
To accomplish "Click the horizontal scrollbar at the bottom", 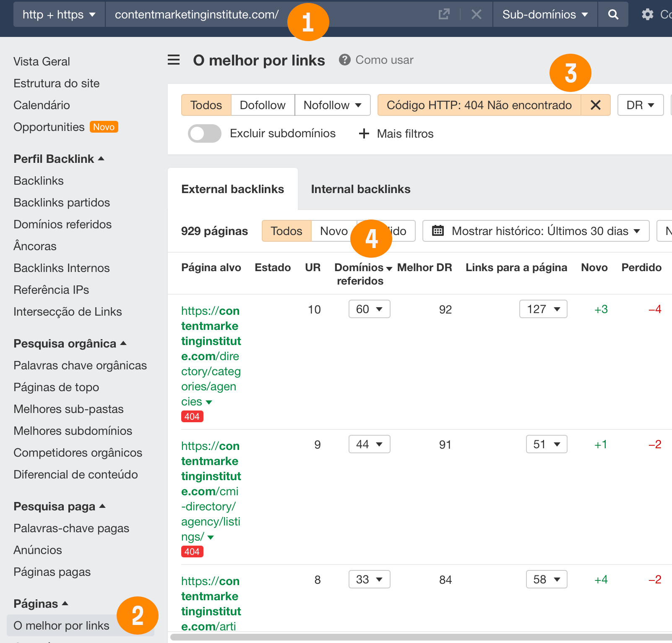I will [419, 638].
